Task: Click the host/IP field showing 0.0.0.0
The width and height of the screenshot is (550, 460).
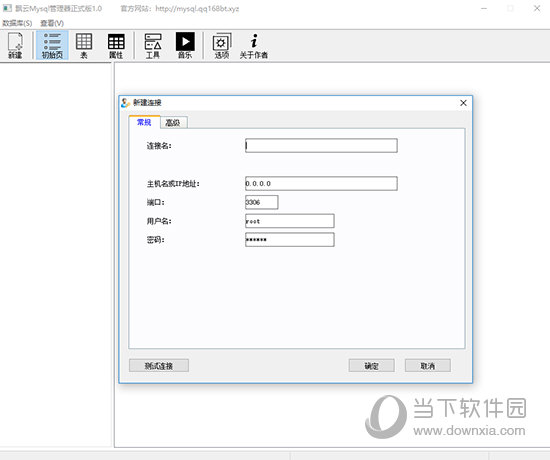Action: click(x=321, y=184)
